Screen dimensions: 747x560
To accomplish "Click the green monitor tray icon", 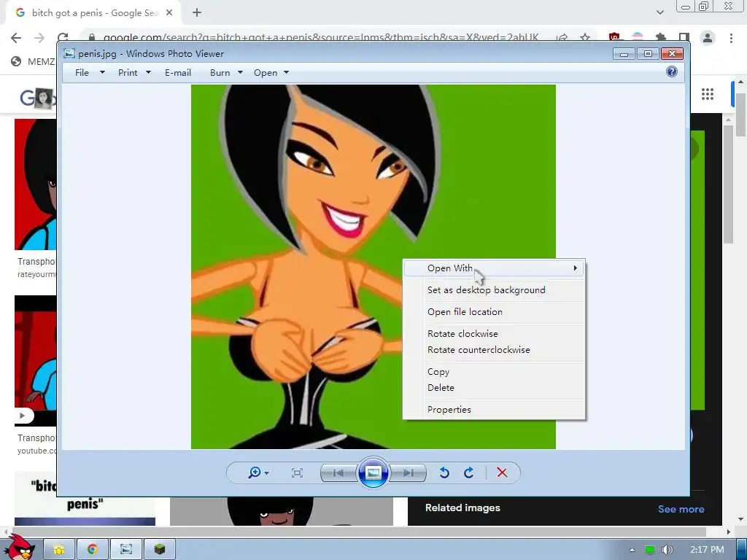I will pos(649,550).
